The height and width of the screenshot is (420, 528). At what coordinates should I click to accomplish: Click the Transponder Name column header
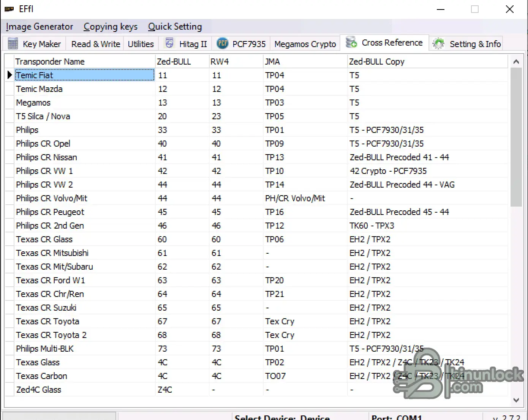[85, 62]
